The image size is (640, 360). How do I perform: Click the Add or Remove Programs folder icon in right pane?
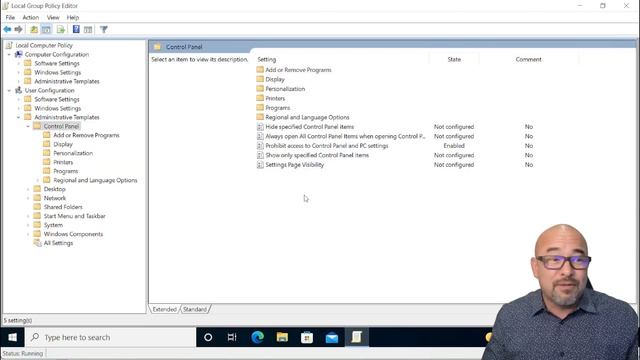click(260, 70)
